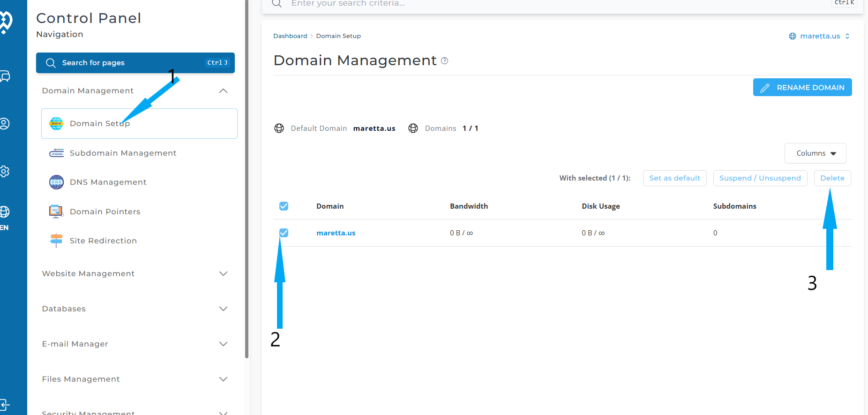The height and width of the screenshot is (415, 868).
Task: Click the DNS Management icon
Action: [56, 182]
